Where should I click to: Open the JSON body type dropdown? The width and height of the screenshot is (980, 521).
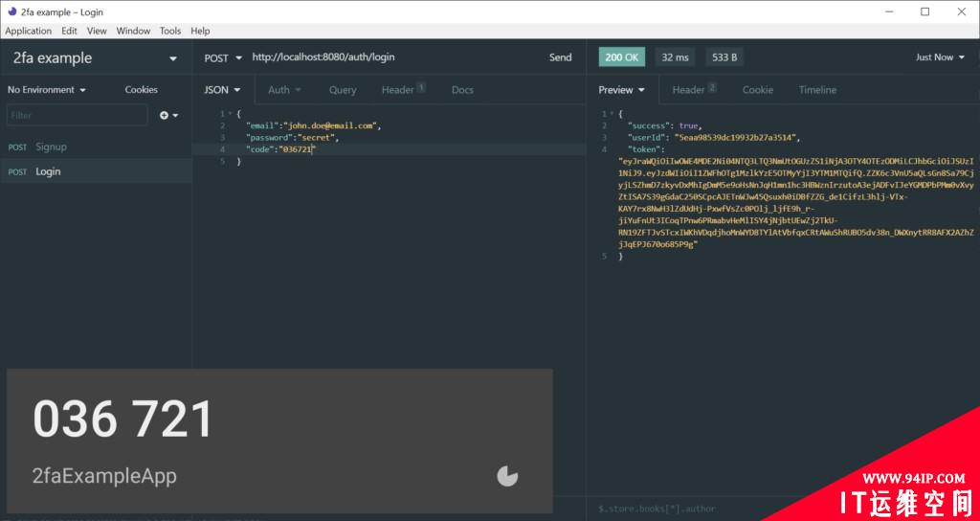pyautogui.click(x=222, y=90)
